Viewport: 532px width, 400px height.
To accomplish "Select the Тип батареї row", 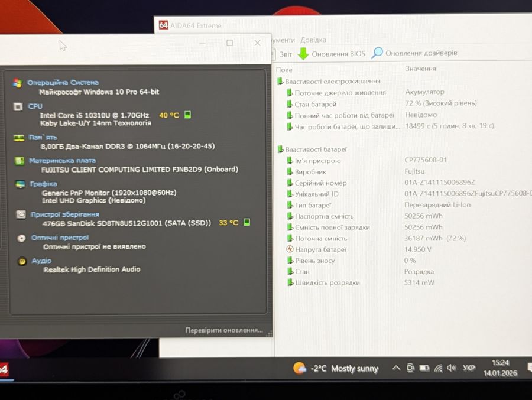I will (379, 205).
